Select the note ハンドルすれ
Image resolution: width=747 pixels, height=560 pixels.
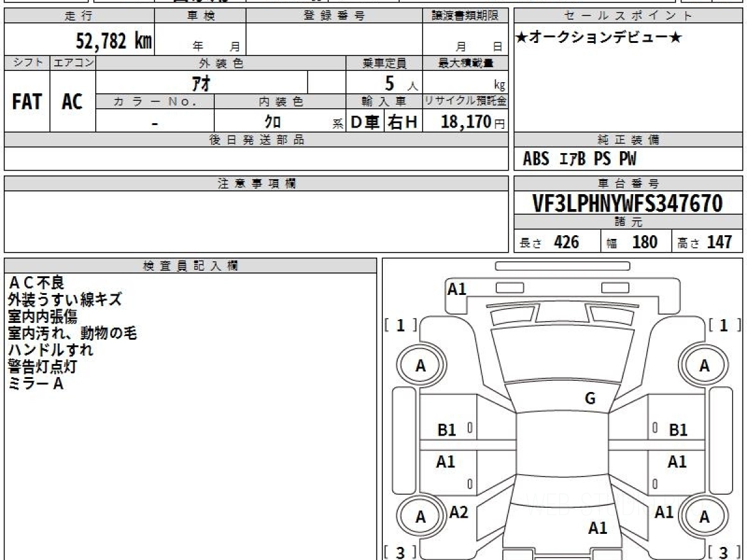pyautogui.click(x=50, y=350)
